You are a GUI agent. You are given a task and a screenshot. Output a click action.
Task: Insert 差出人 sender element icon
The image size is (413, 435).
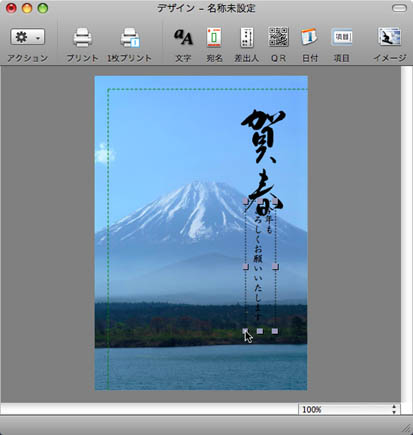(x=246, y=37)
